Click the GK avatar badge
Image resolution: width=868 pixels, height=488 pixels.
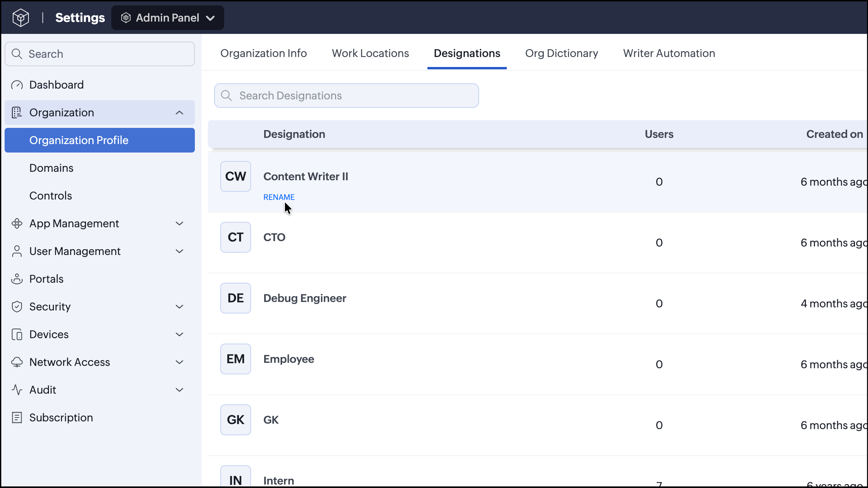(236, 420)
